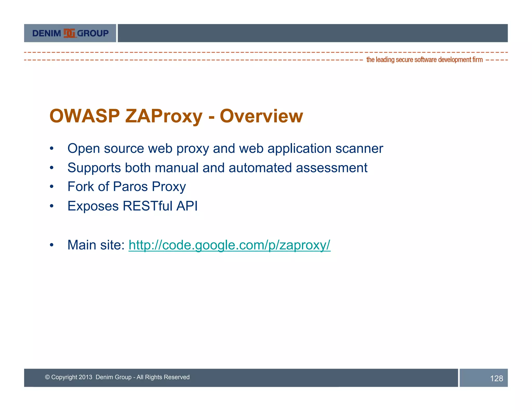This screenshot has width=532, height=411.
Task: Click the word GROUP in logo
Action: pos(93,33)
